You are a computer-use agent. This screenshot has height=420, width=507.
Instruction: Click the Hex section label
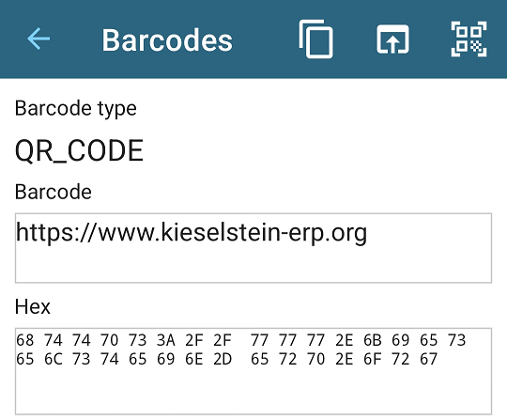33,306
